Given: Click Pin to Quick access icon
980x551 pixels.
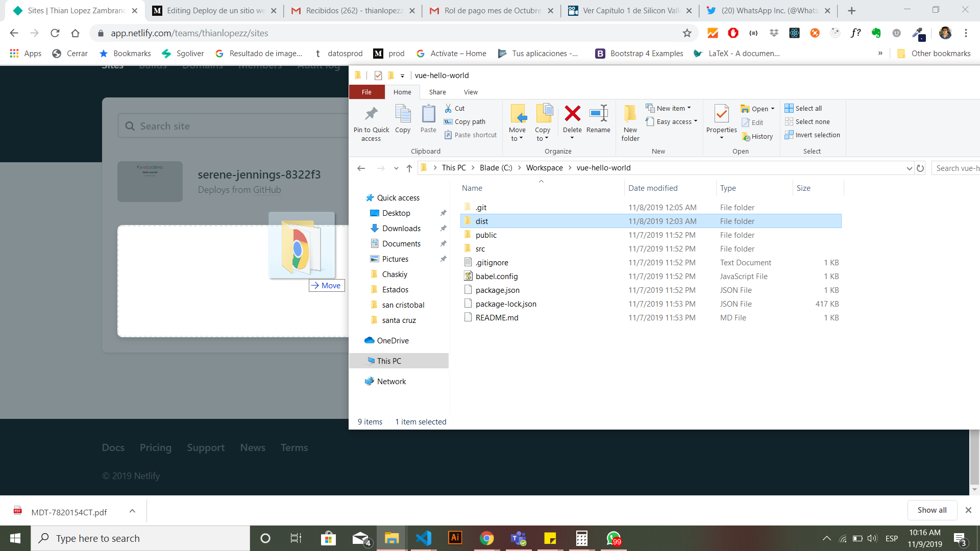Looking at the screenshot, I should (x=371, y=114).
